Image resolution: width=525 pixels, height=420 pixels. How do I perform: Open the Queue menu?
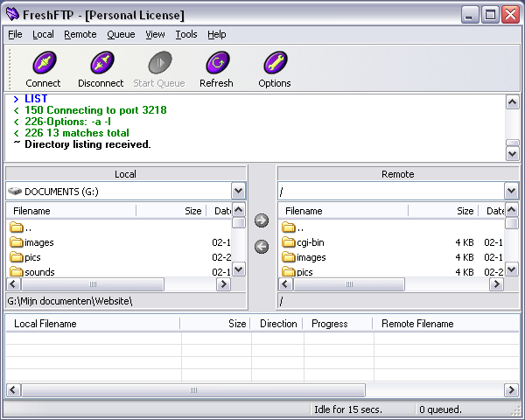click(x=121, y=34)
